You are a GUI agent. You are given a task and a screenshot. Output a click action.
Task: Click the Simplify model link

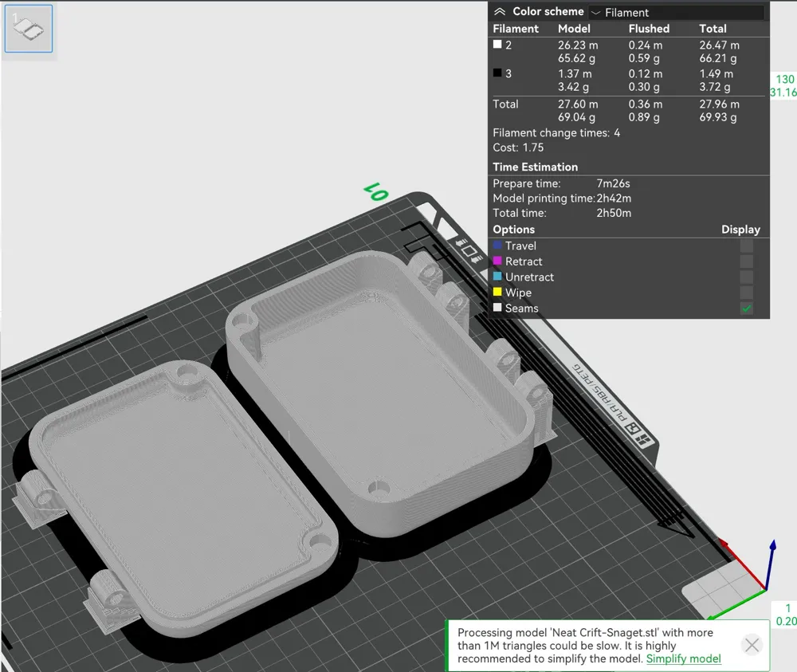[683, 658]
